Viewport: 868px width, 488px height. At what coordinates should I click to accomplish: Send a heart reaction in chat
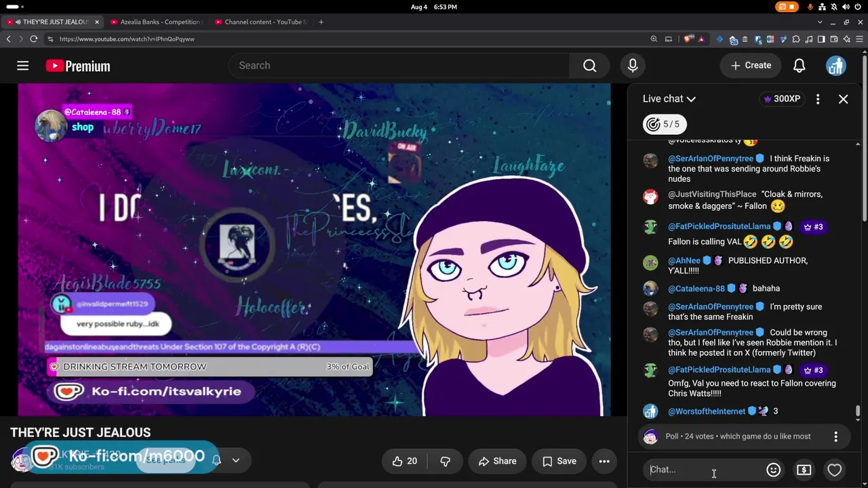point(834,470)
